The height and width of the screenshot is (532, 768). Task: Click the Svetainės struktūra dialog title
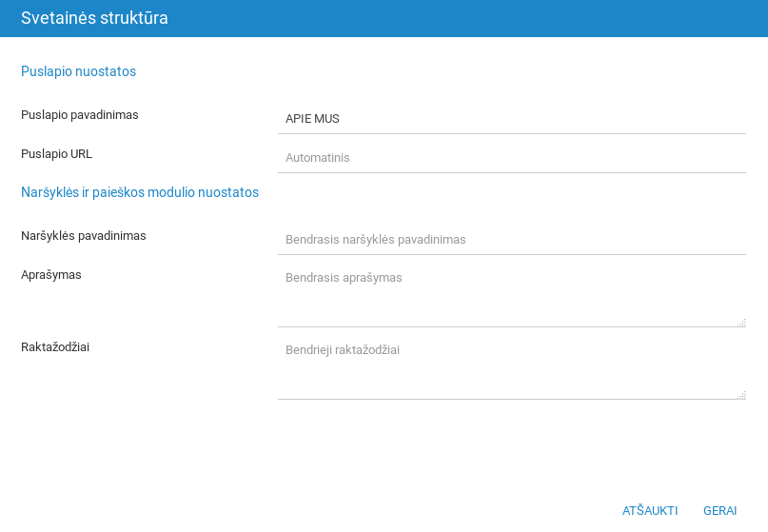[x=94, y=18]
